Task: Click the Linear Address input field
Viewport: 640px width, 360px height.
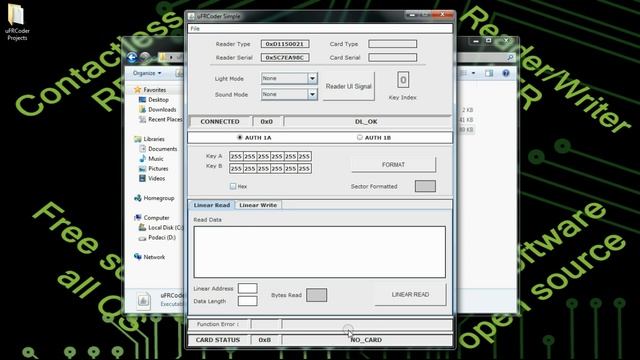Action: (247, 288)
